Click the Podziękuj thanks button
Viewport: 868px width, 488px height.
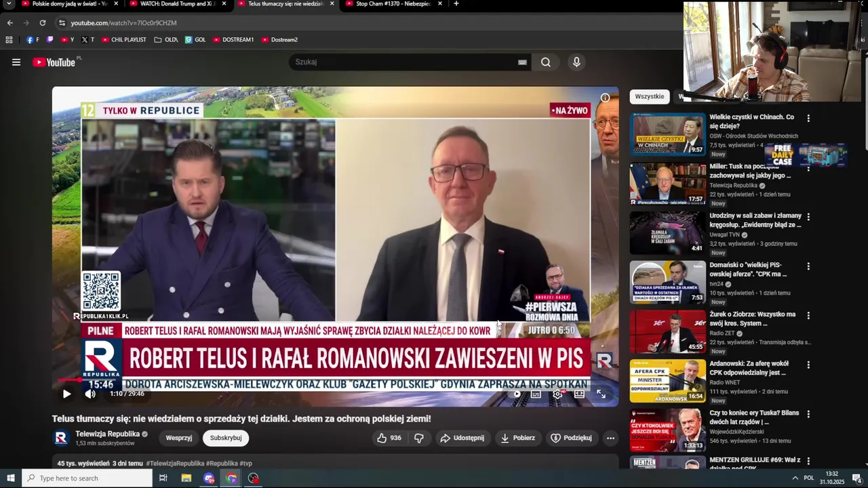571,438
